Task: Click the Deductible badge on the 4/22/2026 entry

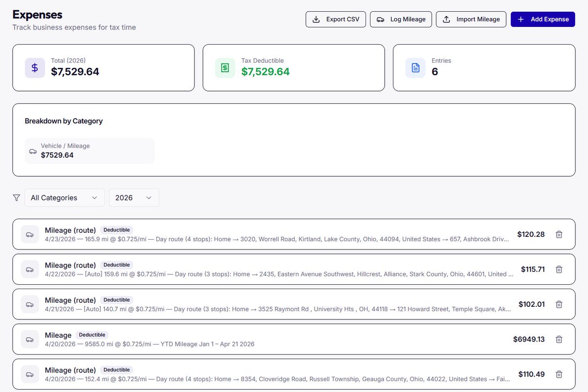Action: [117, 265]
